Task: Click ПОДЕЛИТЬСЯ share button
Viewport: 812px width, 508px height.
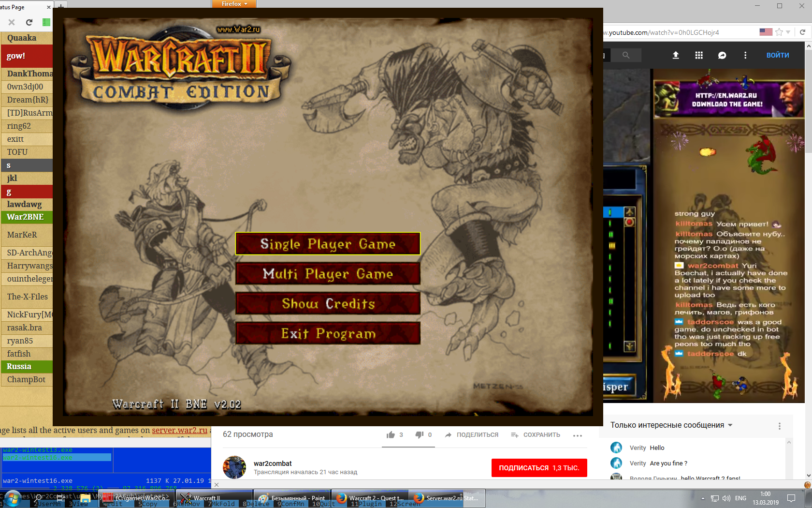Action: pyautogui.click(x=471, y=435)
